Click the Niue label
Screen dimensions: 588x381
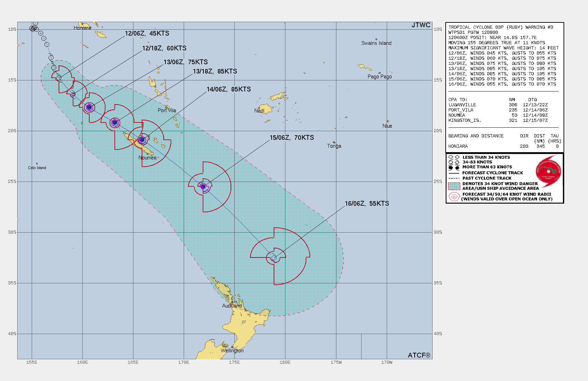click(x=387, y=126)
